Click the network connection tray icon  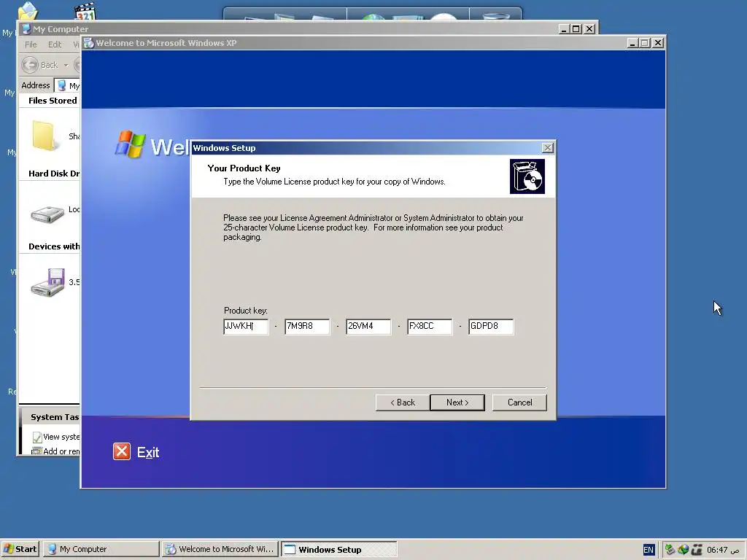tap(683, 550)
